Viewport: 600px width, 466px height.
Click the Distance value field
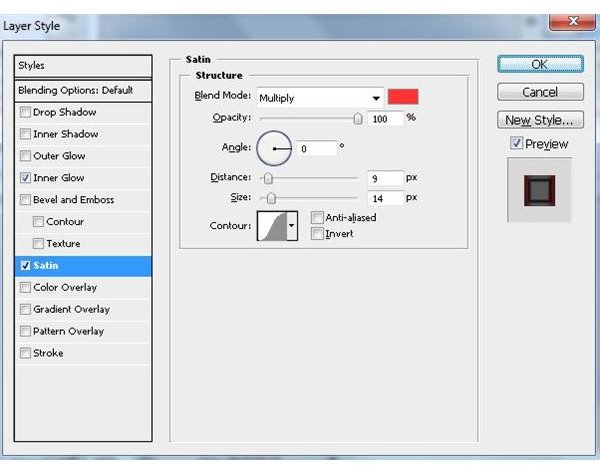(385, 178)
